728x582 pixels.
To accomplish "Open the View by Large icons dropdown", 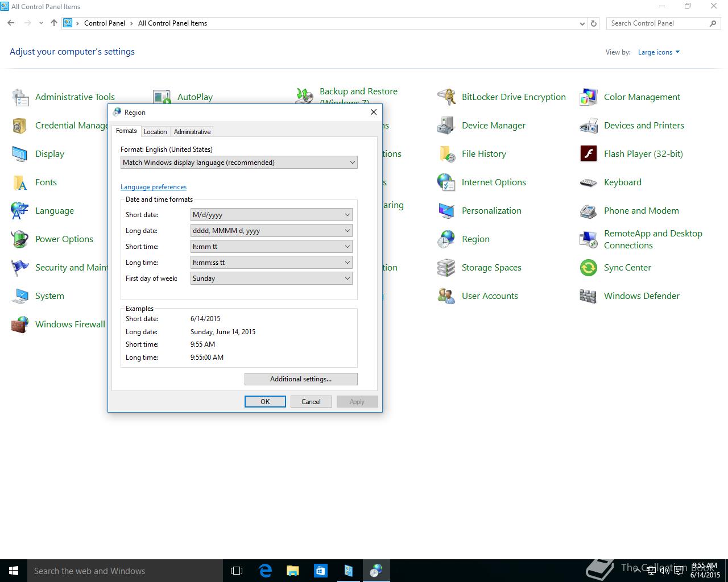I will [x=659, y=52].
